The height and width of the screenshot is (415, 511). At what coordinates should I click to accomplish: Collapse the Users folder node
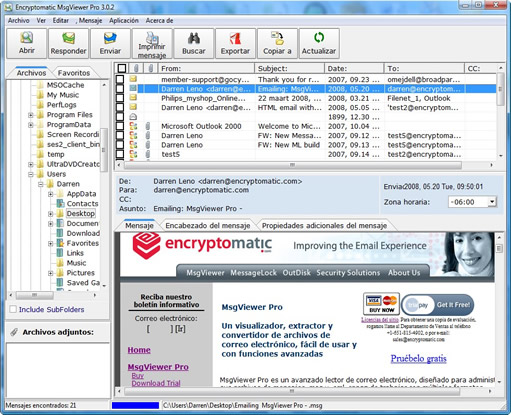click(x=31, y=174)
